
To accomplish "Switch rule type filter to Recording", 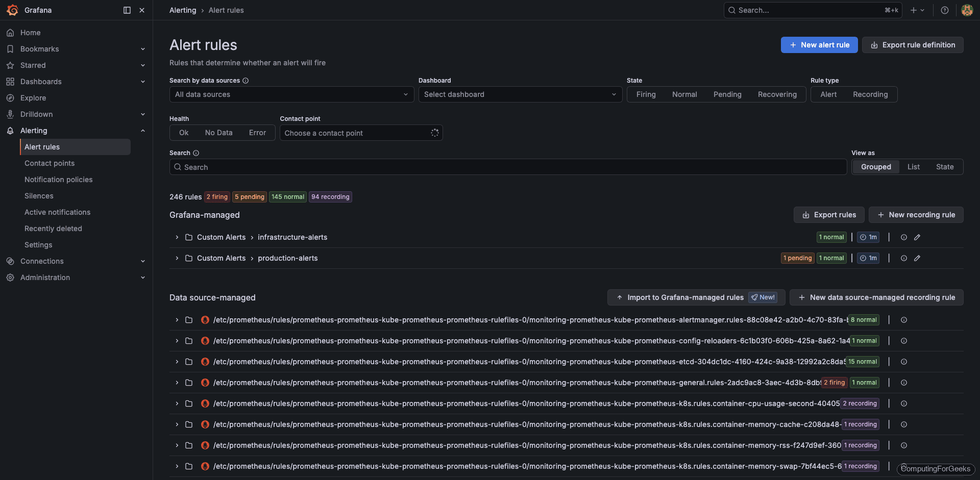I will coord(871,94).
